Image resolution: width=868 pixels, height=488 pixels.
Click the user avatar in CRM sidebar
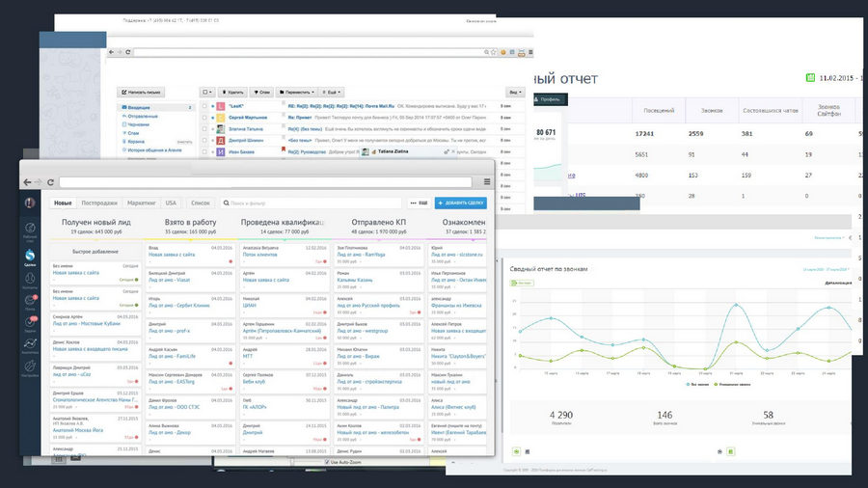tap(30, 203)
